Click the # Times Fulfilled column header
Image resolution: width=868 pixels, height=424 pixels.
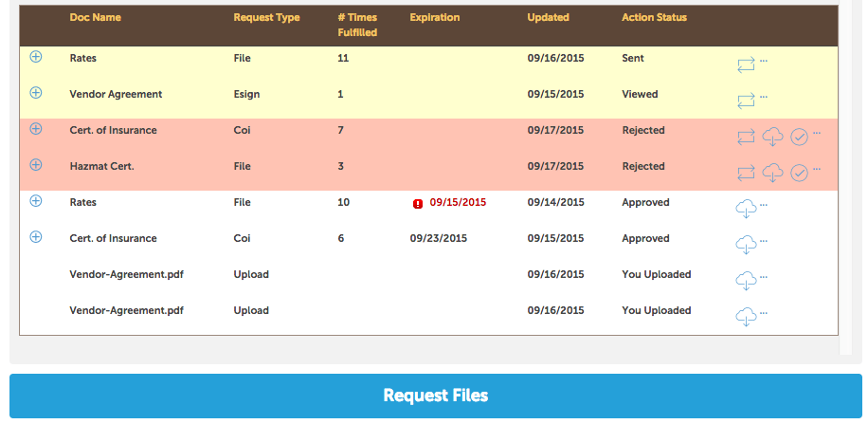click(357, 25)
